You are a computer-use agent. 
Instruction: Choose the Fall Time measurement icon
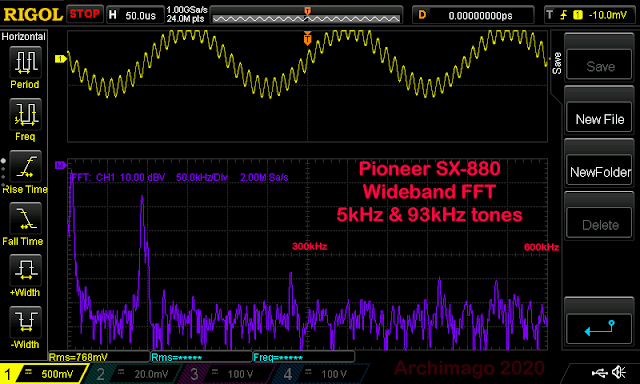click(x=25, y=218)
